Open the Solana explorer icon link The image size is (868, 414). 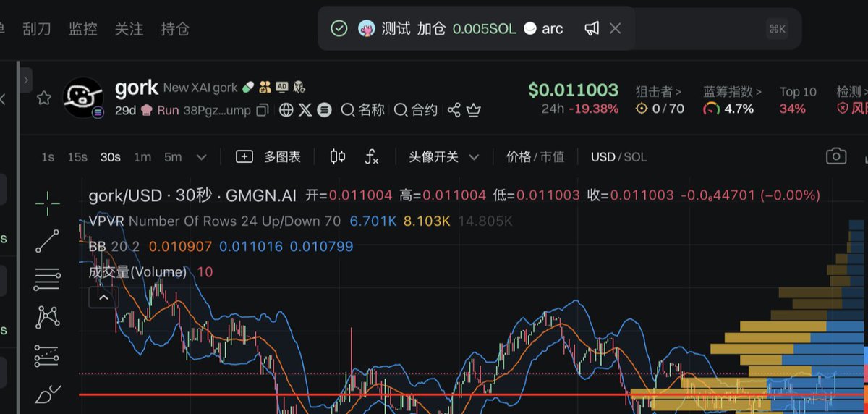pos(325,110)
